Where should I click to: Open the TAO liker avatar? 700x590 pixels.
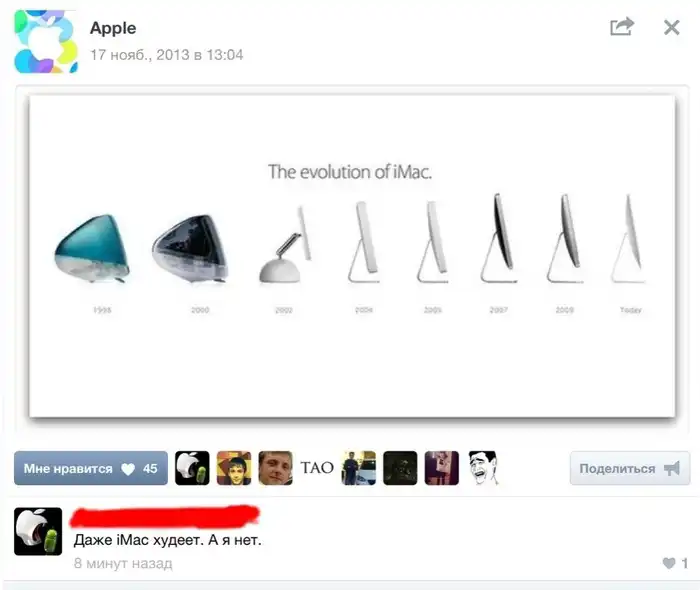point(317,468)
